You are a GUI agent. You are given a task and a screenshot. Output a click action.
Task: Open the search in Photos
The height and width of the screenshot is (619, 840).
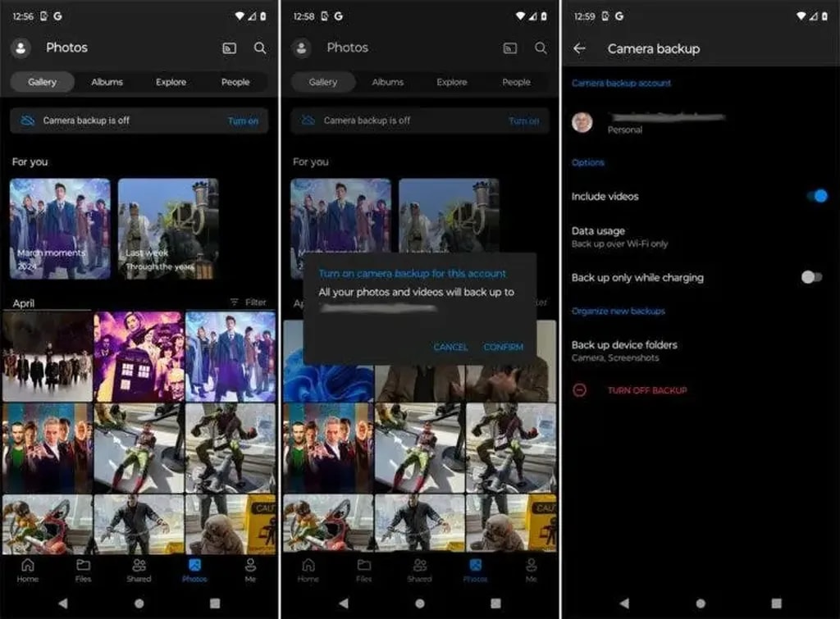[x=261, y=48]
